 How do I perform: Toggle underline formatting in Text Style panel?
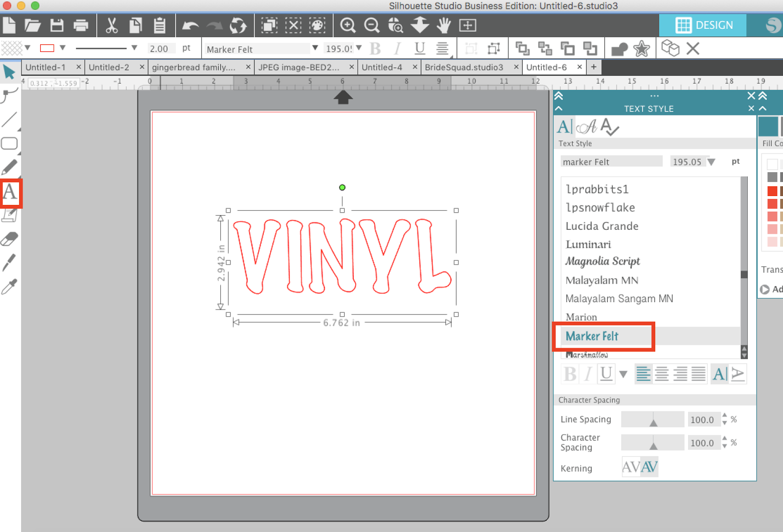(605, 374)
